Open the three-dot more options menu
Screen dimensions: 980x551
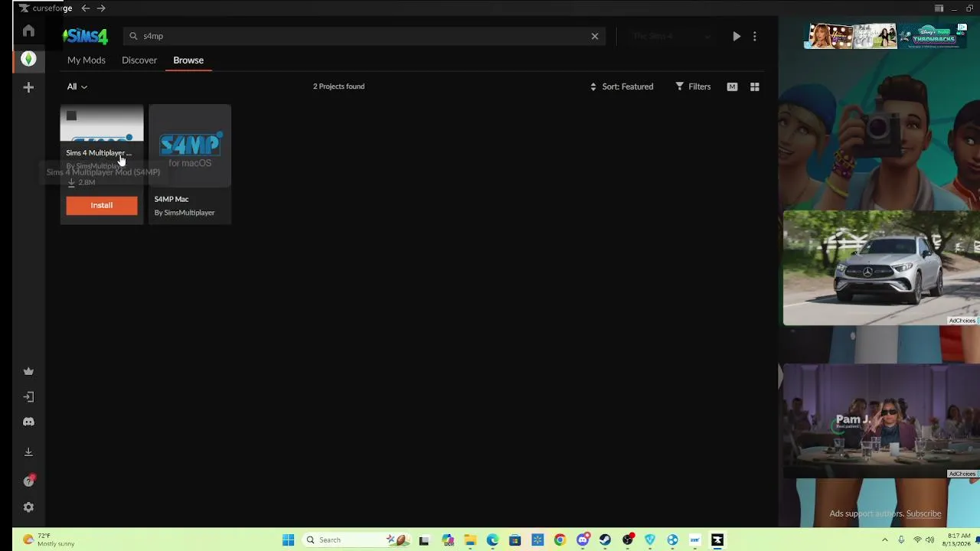click(755, 36)
